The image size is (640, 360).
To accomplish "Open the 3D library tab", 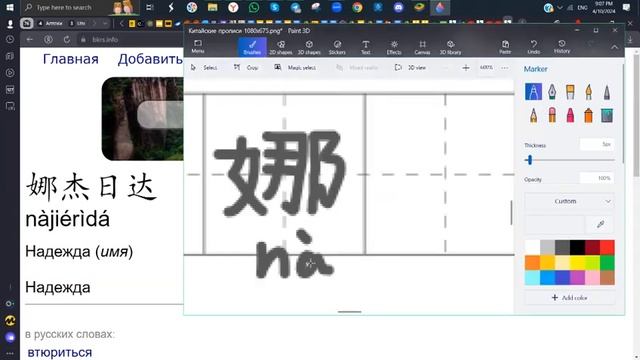I will point(450,47).
